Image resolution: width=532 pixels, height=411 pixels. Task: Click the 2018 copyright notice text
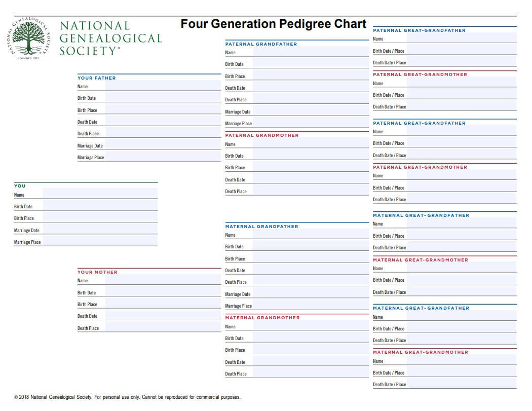(127, 397)
